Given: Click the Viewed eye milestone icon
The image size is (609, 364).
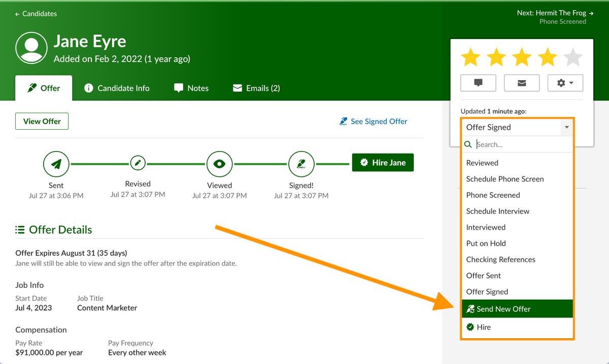Looking at the screenshot, I should point(219,164).
